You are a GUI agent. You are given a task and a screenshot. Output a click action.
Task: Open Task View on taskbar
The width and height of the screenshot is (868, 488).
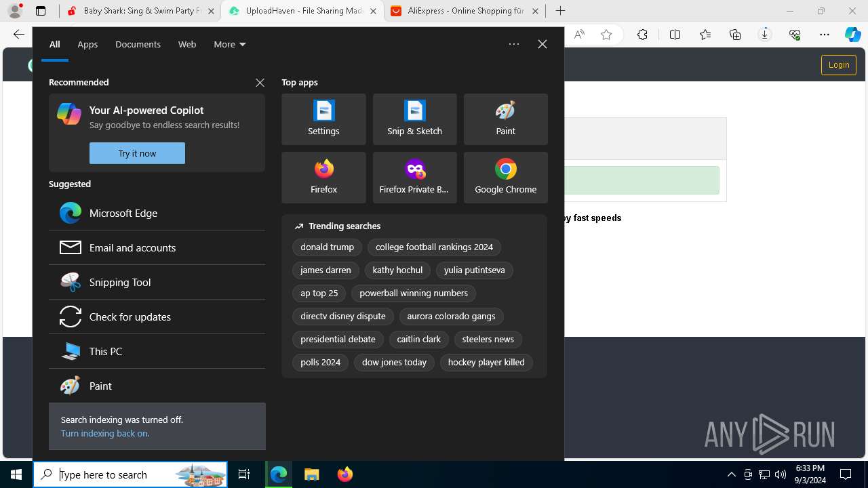(244, 474)
